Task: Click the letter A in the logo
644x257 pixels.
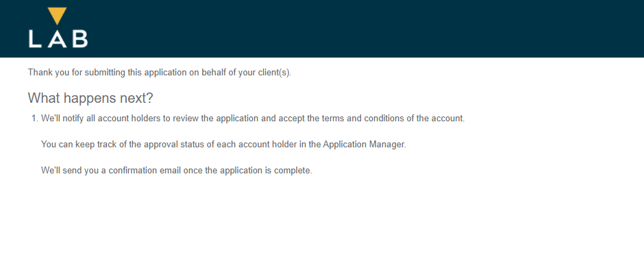Action: tap(58, 39)
